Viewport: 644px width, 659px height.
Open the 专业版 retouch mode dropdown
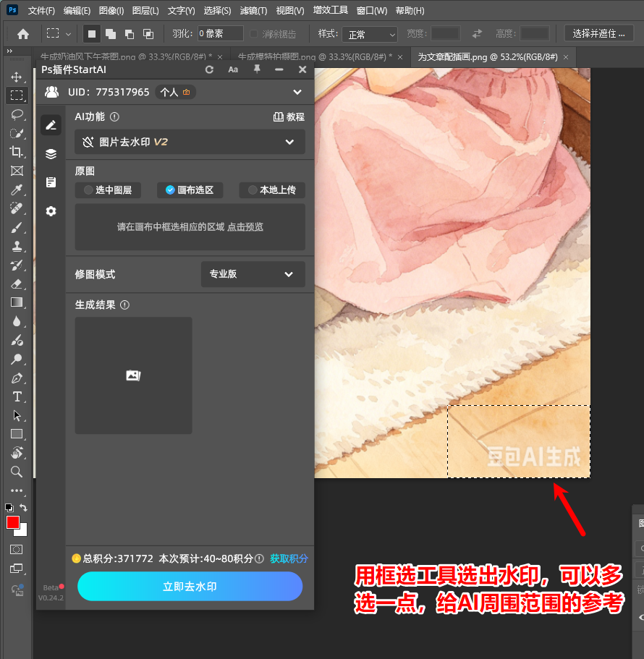pos(253,274)
